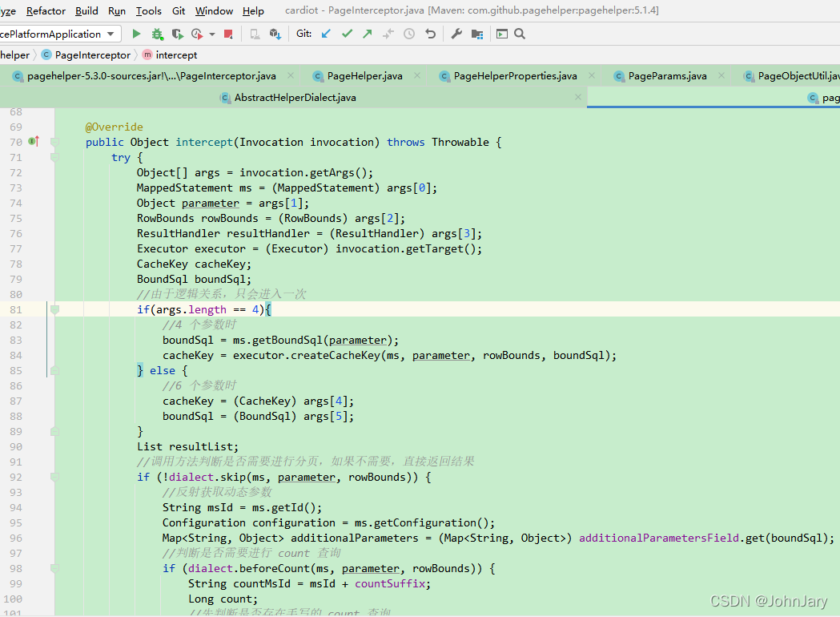This screenshot has width=840, height=617.
Task: Open IDE settings via the wrench icon
Action: click(456, 34)
